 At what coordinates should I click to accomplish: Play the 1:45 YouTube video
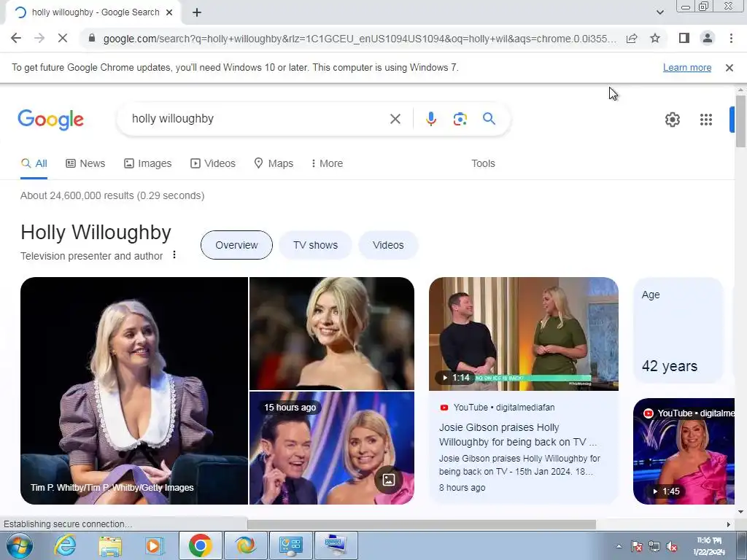(684, 451)
